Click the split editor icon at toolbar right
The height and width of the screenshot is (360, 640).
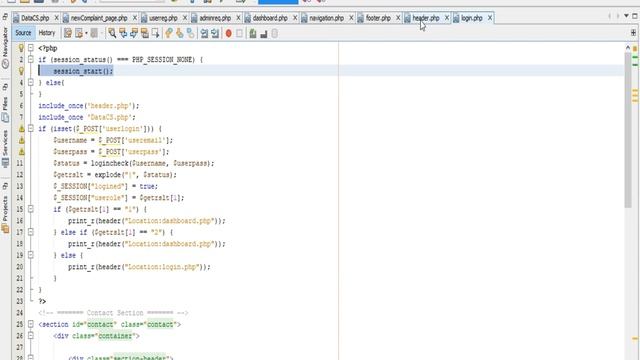(633, 33)
